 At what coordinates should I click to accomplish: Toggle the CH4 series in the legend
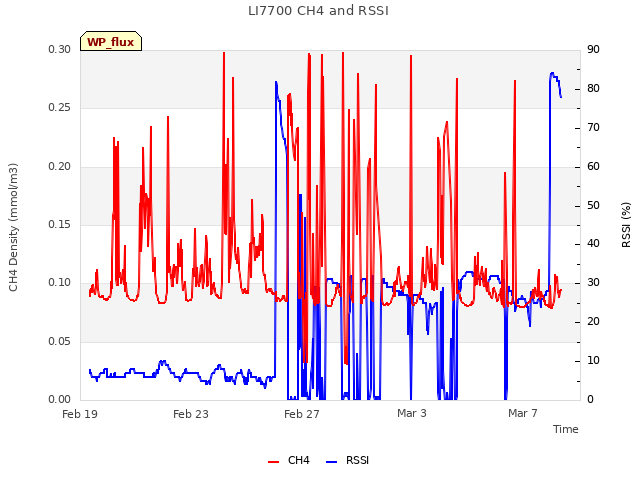289,460
